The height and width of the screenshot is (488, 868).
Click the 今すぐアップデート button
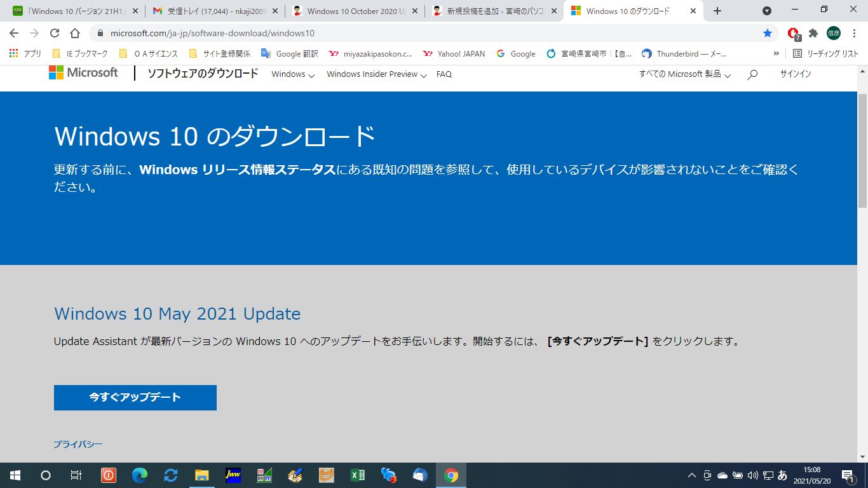(x=135, y=397)
